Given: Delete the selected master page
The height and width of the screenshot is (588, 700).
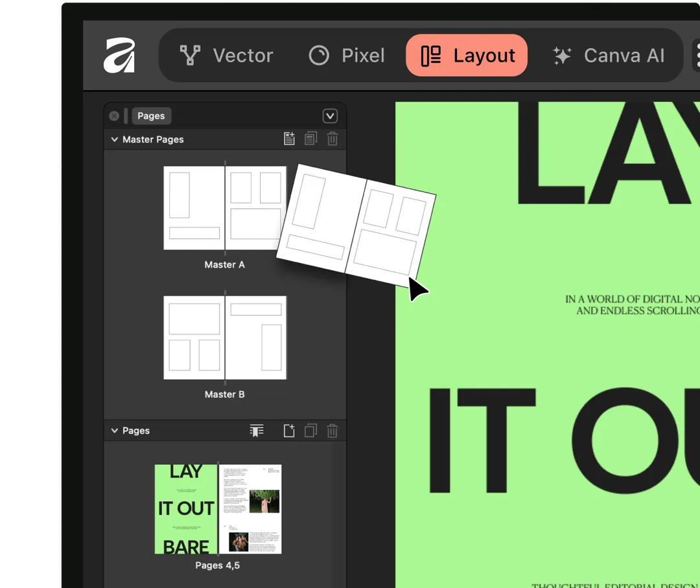Looking at the screenshot, I should (x=332, y=139).
